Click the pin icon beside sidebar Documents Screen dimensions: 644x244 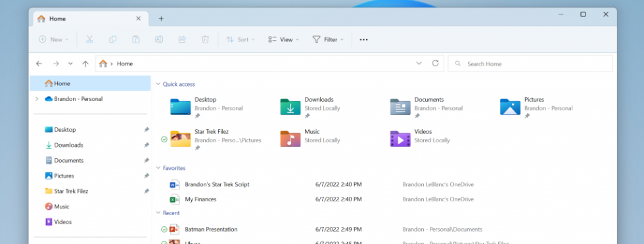(x=147, y=160)
